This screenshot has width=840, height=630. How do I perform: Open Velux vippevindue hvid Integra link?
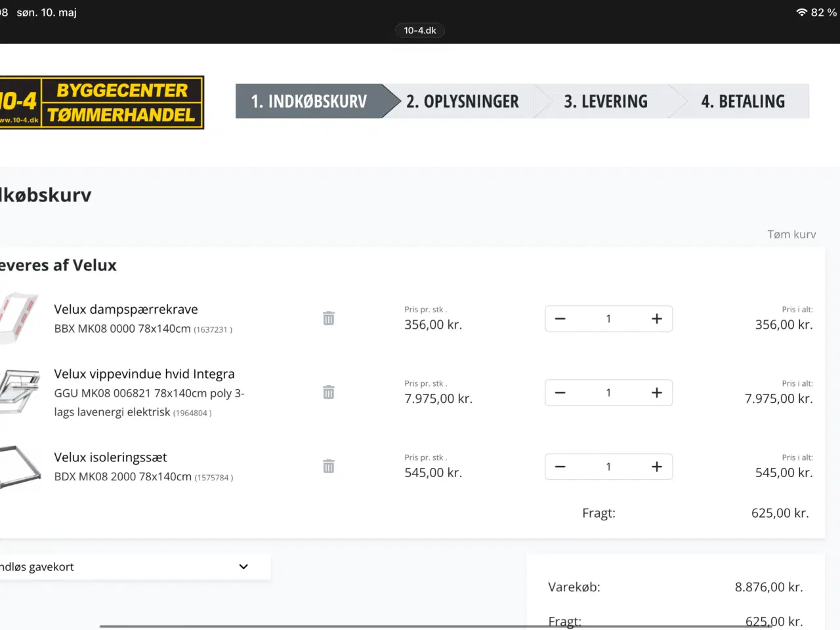click(x=144, y=374)
